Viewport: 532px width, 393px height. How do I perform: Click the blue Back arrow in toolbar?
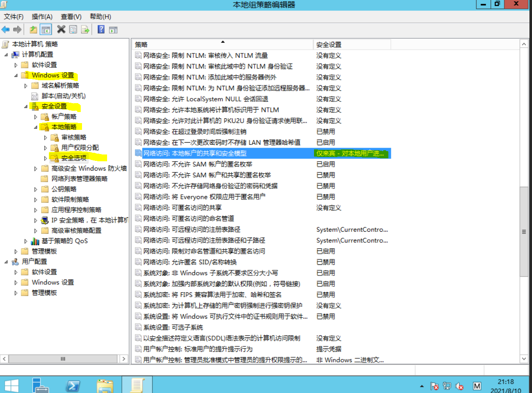tap(6, 29)
